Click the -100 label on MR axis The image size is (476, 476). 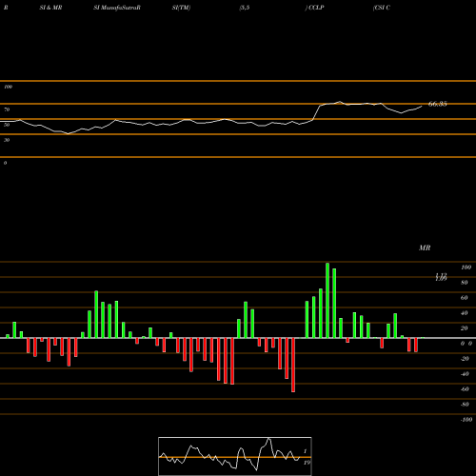click(x=466, y=420)
